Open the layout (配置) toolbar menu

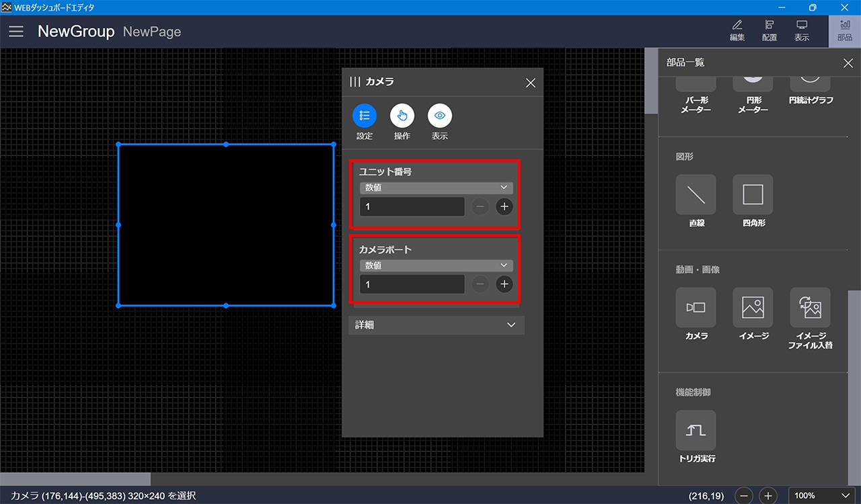pyautogui.click(x=769, y=31)
